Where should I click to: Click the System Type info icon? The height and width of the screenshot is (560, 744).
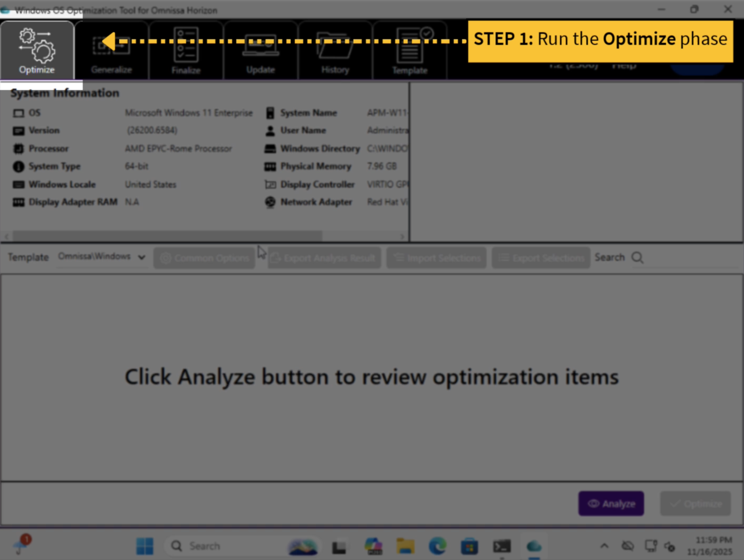click(x=19, y=167)
